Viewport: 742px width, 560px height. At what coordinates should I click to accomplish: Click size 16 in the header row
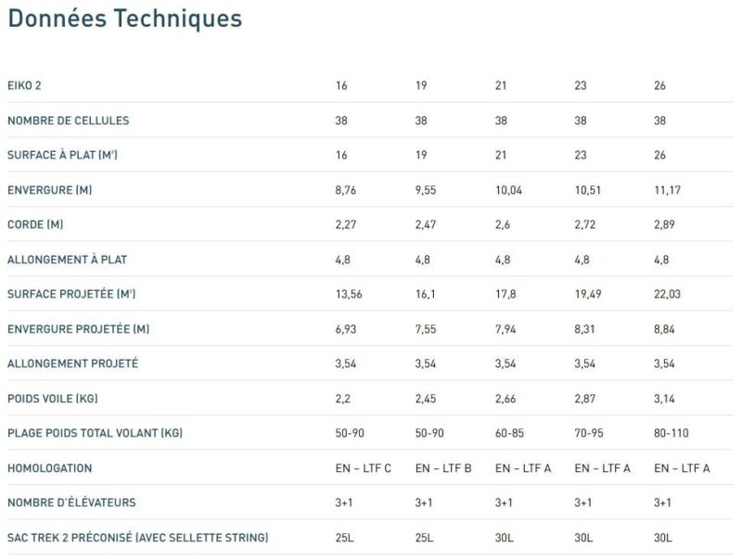click(x=341, y=85)
